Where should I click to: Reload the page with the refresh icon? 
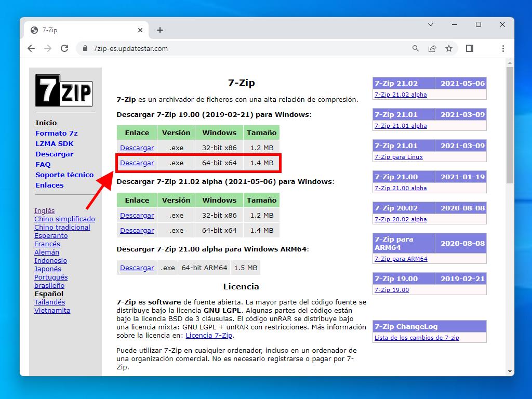click(64, 48)
